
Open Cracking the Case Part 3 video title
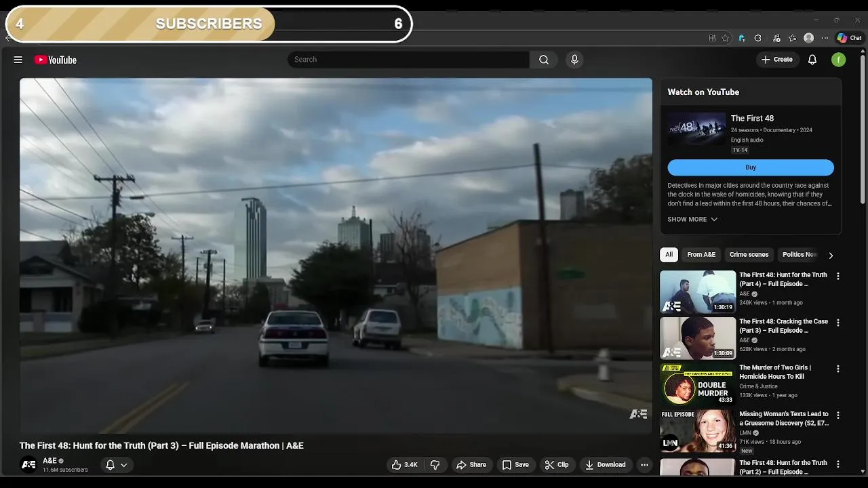pos(783,326)
